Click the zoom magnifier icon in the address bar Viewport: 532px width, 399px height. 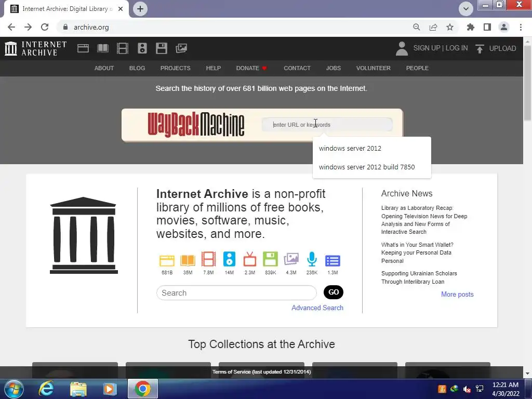pyautogui.click(x=417, y=27)
